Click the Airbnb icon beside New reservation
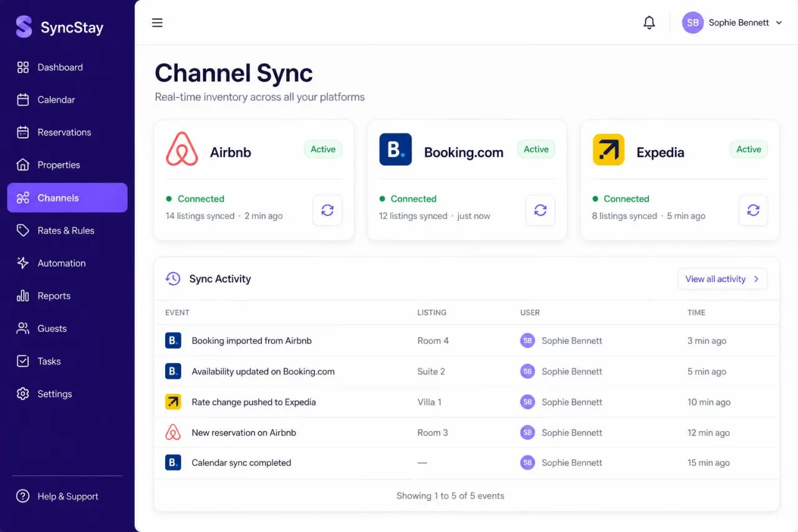 [173, 432]
